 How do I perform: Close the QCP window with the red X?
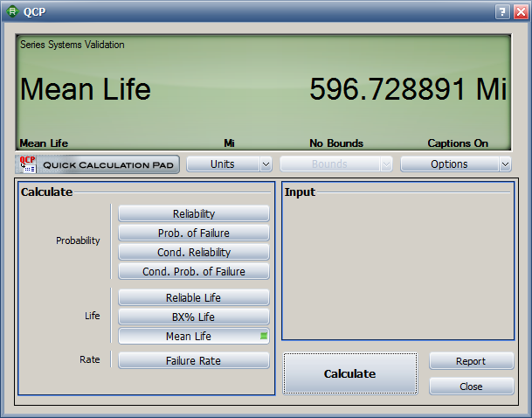(521, 12)
